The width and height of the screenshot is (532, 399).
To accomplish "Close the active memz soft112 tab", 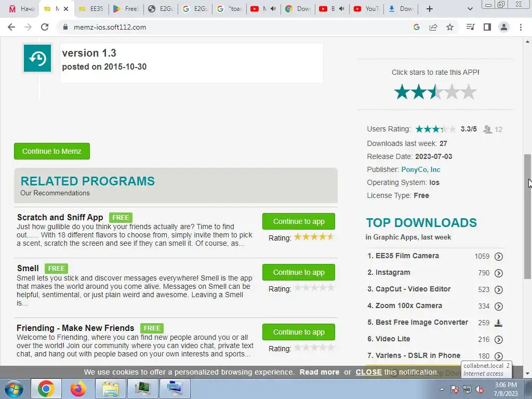I will click(66, 9).
